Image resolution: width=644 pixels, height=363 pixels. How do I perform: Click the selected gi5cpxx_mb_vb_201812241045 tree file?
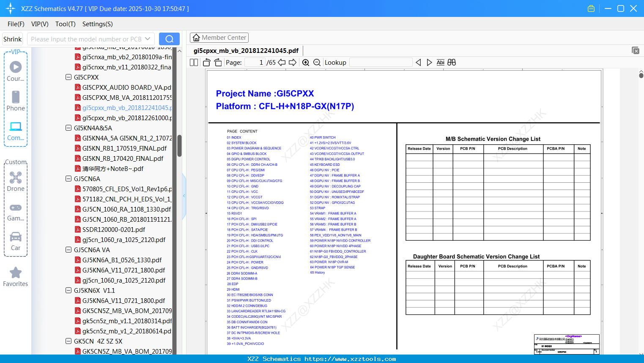coord(127,108)
